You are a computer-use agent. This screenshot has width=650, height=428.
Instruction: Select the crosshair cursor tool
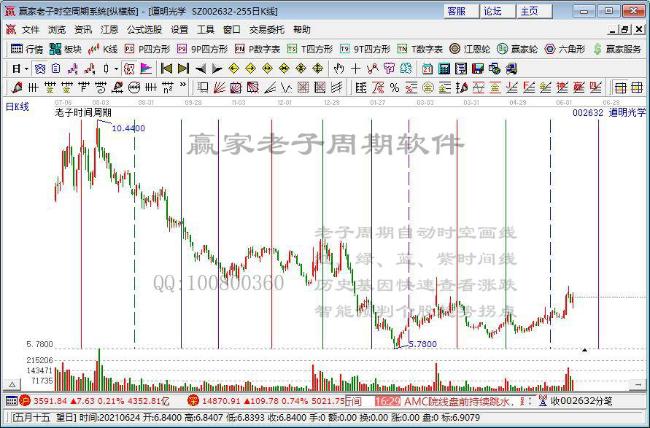[355, 69]
